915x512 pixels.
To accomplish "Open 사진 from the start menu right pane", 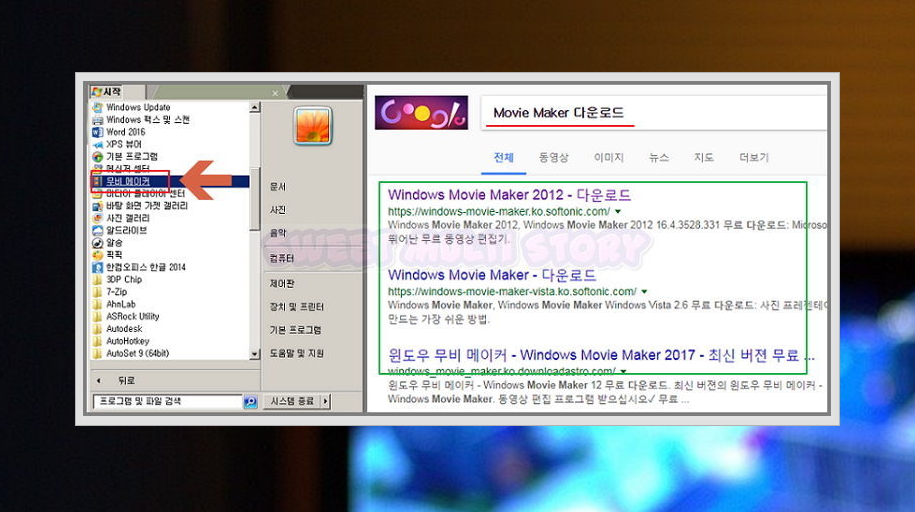I will tap(278, 210).
